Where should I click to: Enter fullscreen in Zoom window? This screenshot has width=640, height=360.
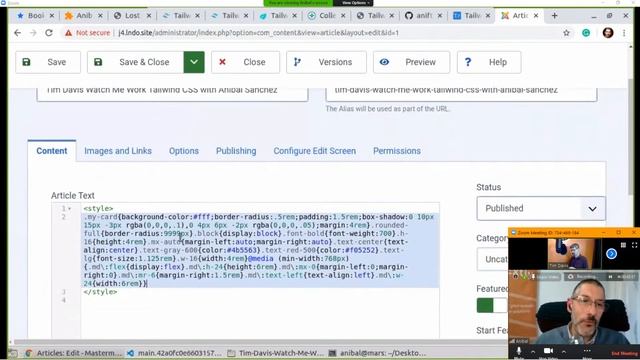[634, 245]
